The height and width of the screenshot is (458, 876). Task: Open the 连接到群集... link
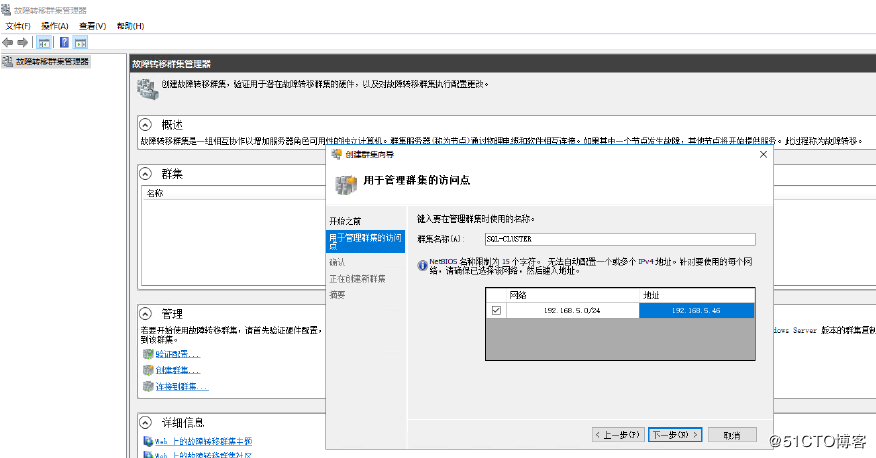(182, 387)
